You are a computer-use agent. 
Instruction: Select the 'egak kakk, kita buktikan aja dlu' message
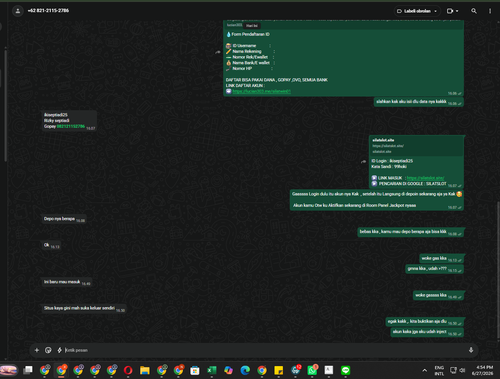(x=425, y=322)
